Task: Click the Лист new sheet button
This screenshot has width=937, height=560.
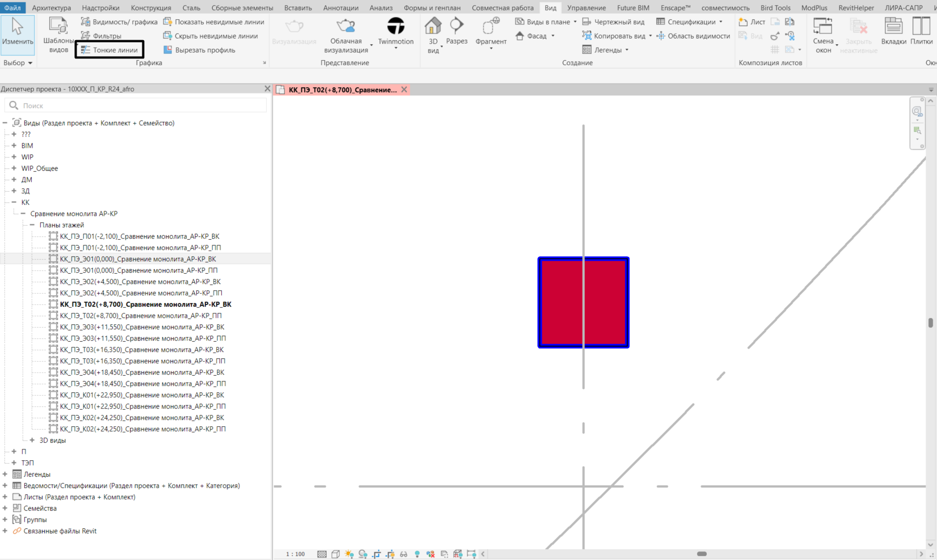Action: pyautogui.click(x=752, y=22)
